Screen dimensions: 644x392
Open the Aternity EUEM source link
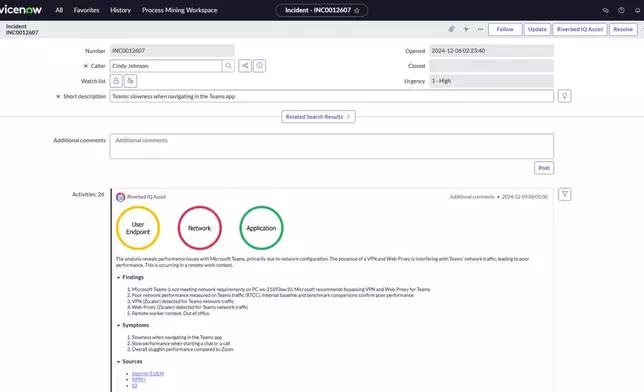[148, 374]
